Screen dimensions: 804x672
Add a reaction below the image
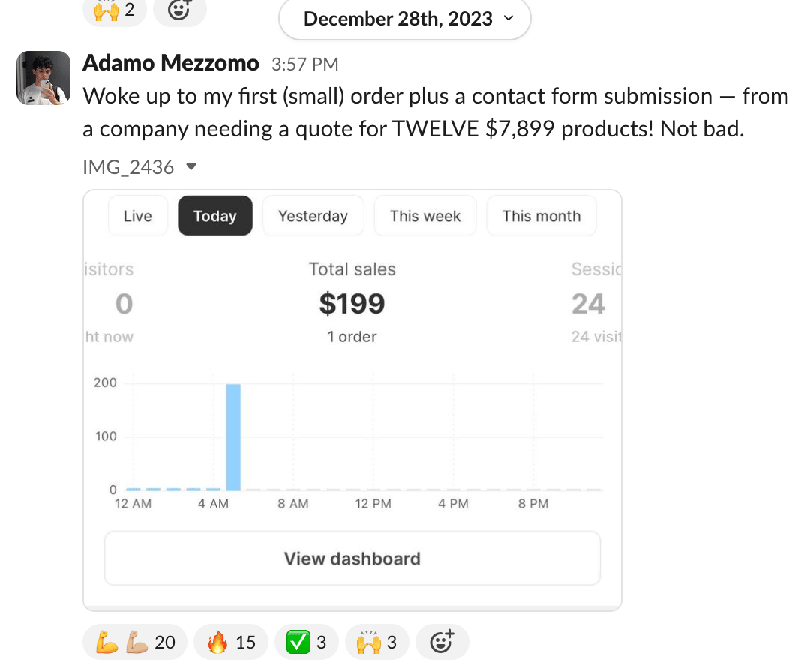pyautogui.click(x=442, y=642)
